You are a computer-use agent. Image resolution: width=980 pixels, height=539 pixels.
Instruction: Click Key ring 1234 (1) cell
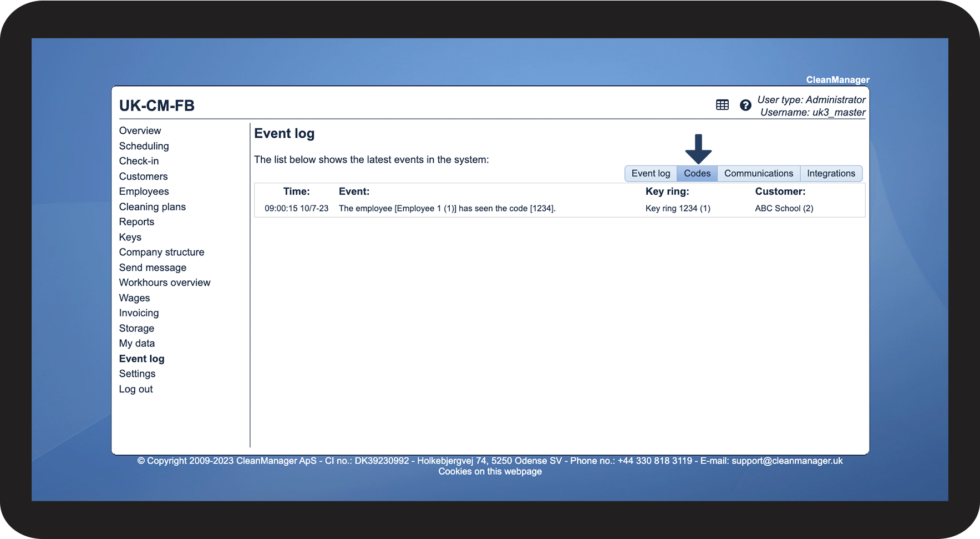pyautogui.click(x=678, y=209)
